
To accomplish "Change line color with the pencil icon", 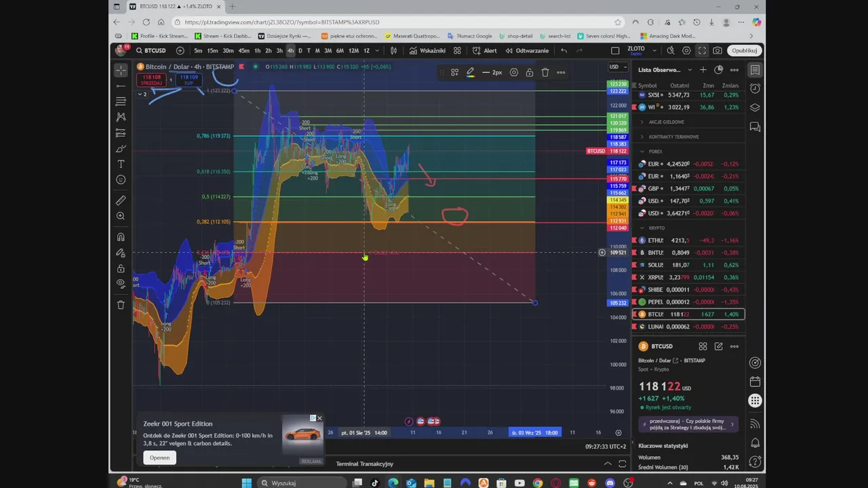I will pyautogui.click(x=470, y=73).
